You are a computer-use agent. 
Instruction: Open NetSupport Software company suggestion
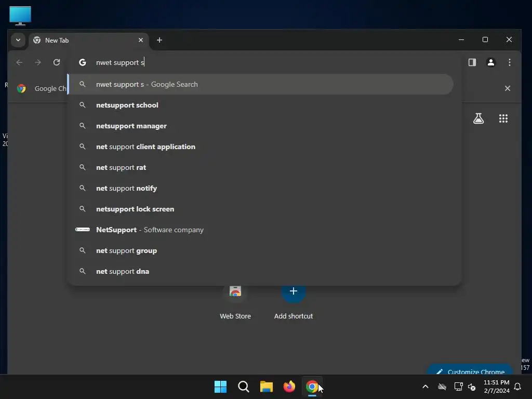click(x=260, y=230)
